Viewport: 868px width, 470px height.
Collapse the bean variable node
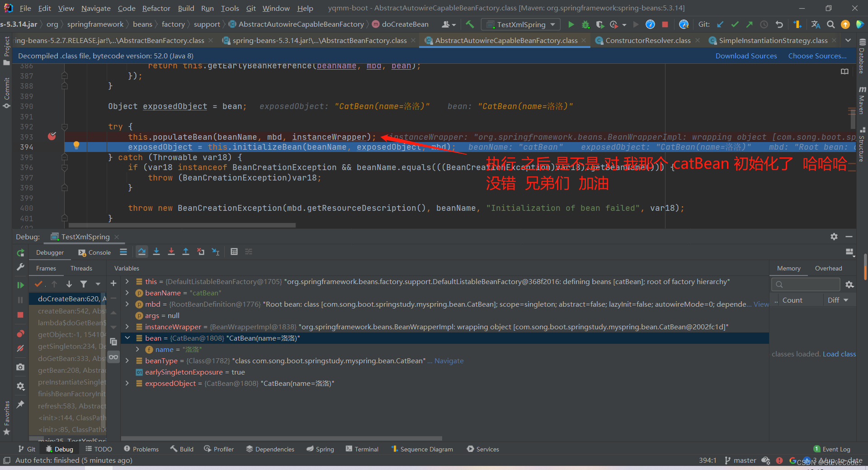pos(127,338)
